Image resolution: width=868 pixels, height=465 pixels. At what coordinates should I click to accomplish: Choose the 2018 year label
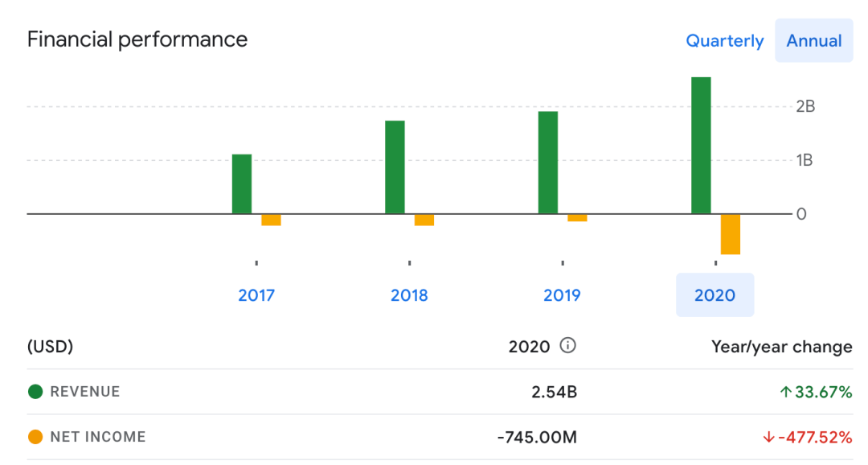tap(409, 295)
